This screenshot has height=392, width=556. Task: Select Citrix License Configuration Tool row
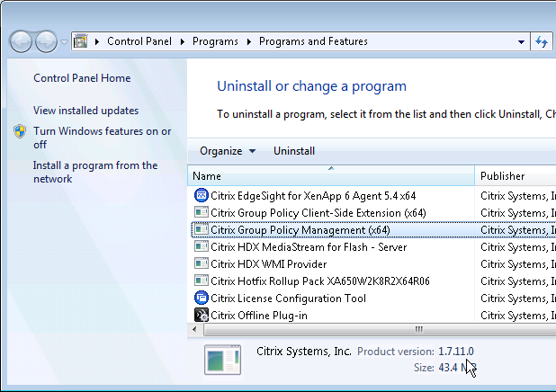(373, 298)
